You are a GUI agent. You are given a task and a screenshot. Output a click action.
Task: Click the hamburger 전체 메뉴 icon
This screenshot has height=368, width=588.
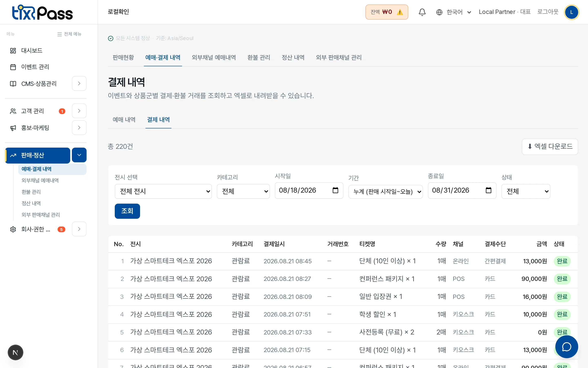(x=60, y=34)
